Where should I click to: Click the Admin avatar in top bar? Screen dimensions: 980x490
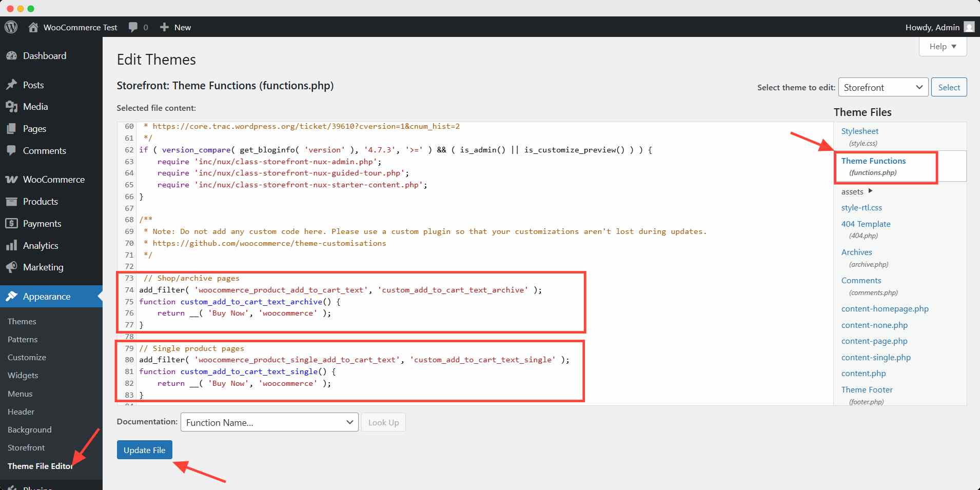coord(969,27)
